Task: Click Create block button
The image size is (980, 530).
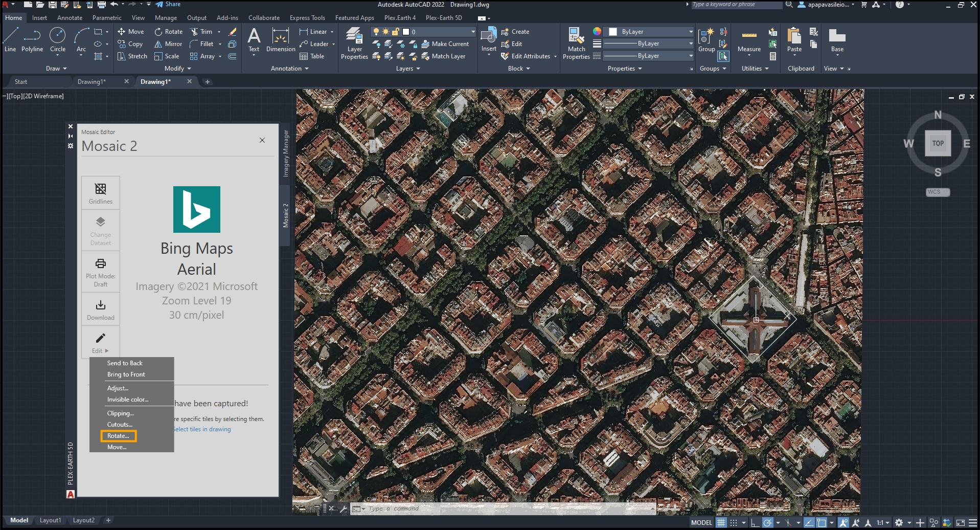Action: (515, 32)
